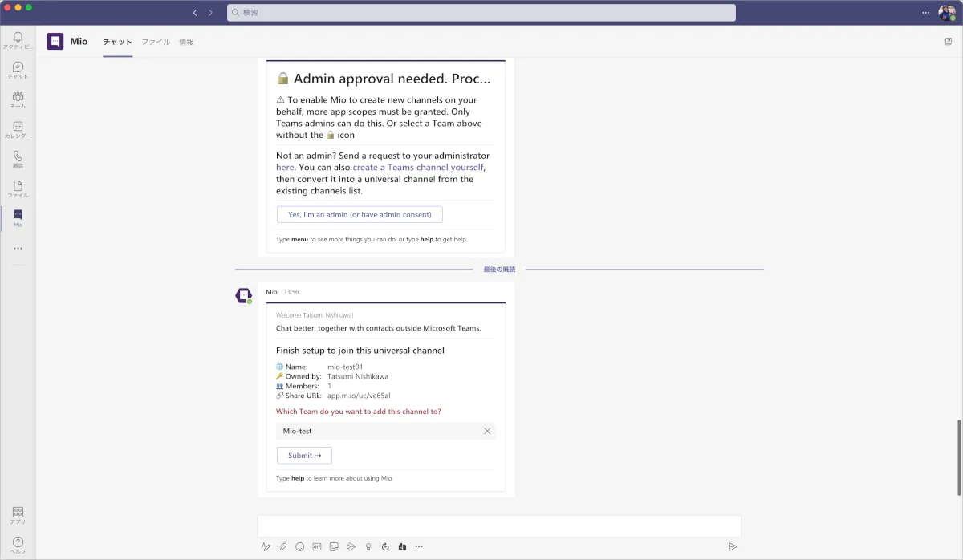Image resolution: width=963 pixels, height=560 pixels.
Task: Click 'Admin approval needed' card heading
Action: (384, 79)
